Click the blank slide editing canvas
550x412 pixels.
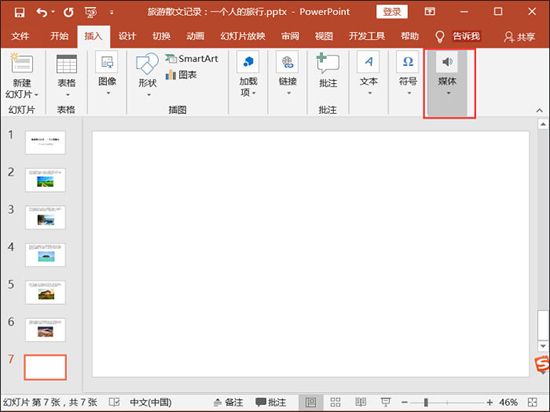(310, 254)
